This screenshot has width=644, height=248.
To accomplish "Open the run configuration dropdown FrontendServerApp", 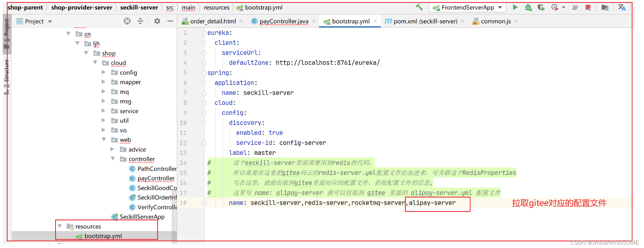I will 467,7.
